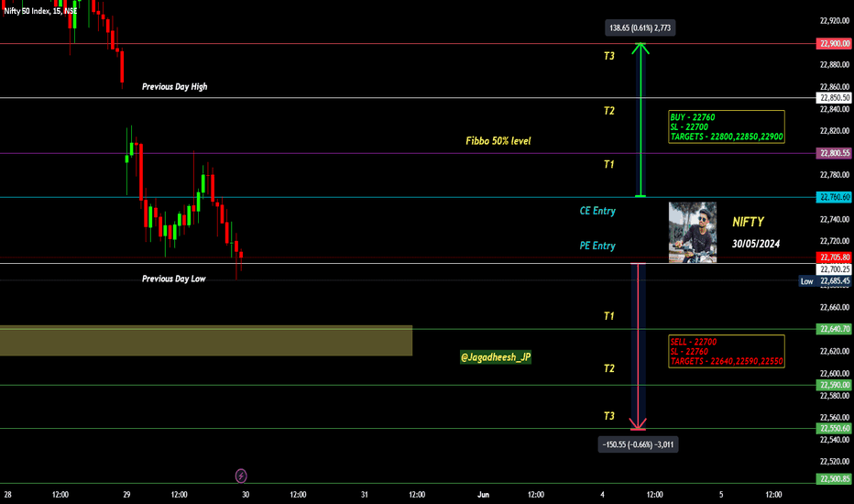Click the white 22,700.25 price label
The image size is (854, 504).
coord(833,269)
